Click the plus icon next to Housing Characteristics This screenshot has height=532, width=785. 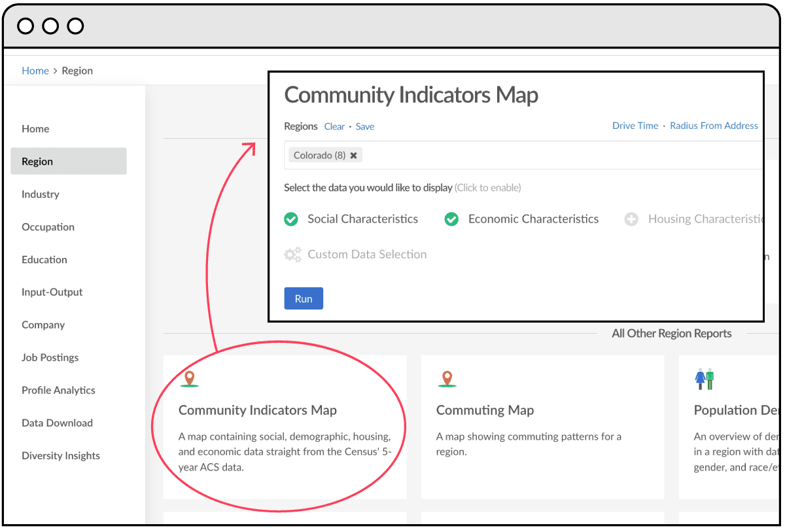(631, 219)
